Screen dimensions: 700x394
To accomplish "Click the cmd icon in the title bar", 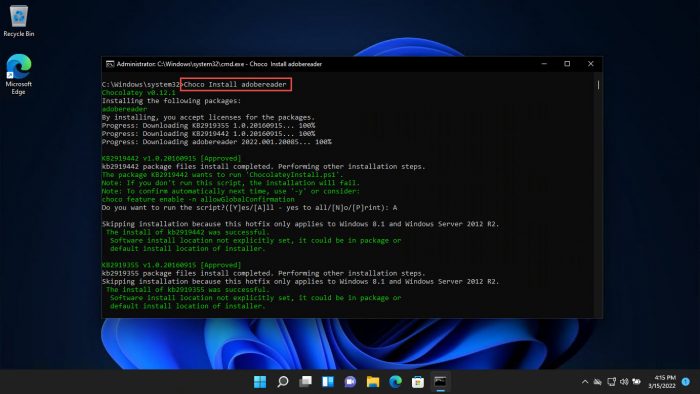I will pyautogui.click(x=109, y=64).
